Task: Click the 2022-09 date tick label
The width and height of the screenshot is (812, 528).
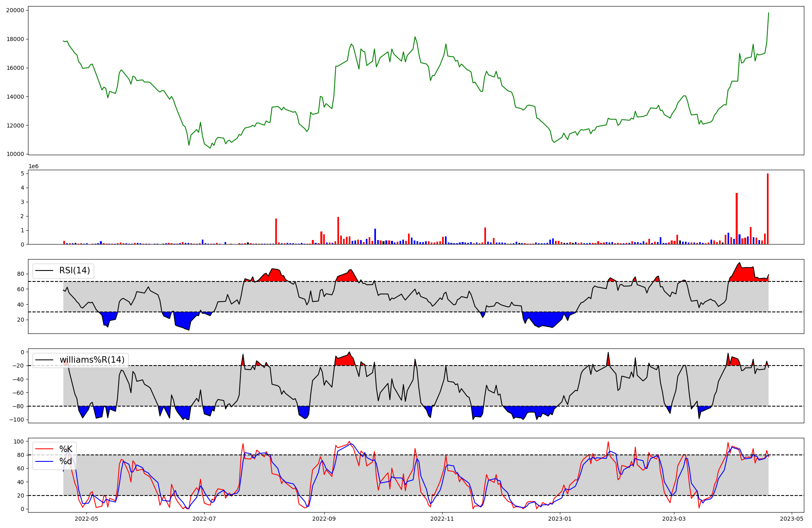Action: (x=324, y=519)
